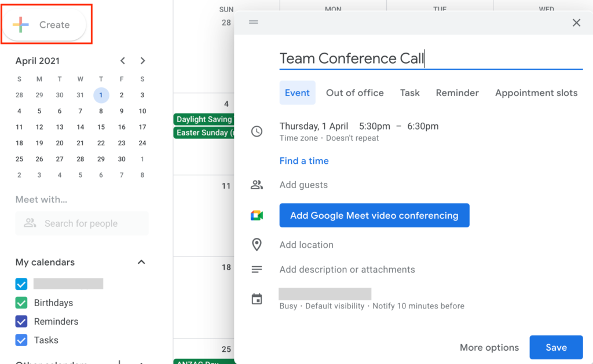The height and width of the screenshot is (364, 593).
Task: Click the Time zone option
Action: click(298, 138)
